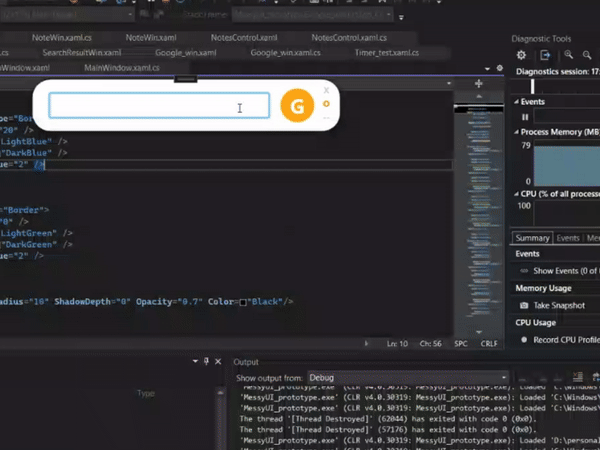
Task: Toggle word wrap icon in Output toolbar
Action: coord(595,377)
